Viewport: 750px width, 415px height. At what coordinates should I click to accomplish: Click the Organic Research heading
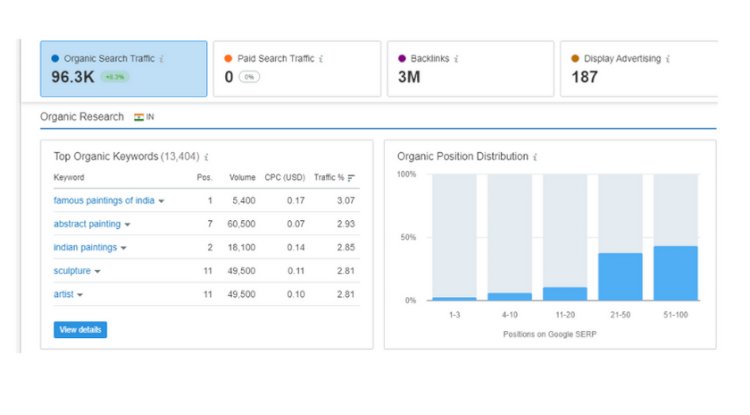[x=82, y=117]
